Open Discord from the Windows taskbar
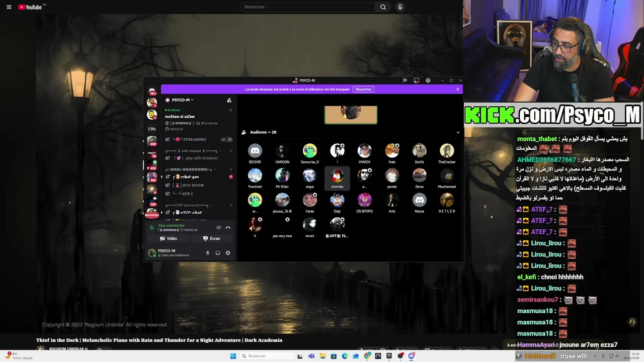 pos(412,356)
